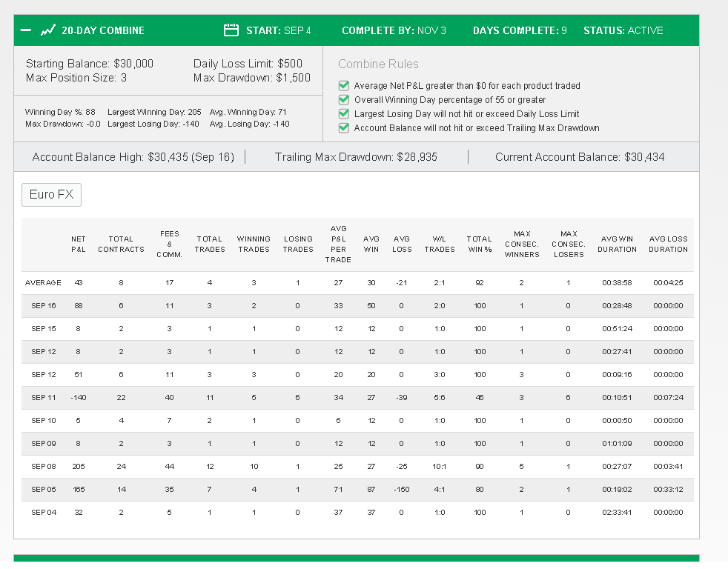Viewport: 728px width, 569px height.
Task: Click Avg. Winning Day 71 stat
Action: 248,113
